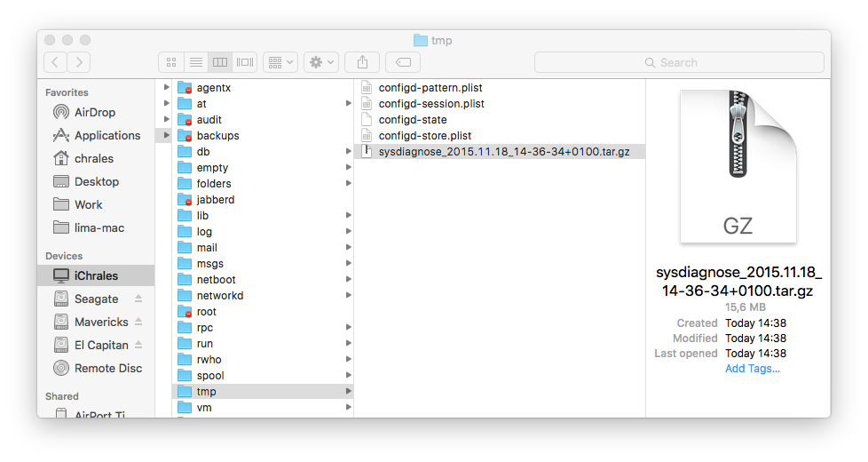Select configd-pattern.plist file
Image resolution: width=868 pixels, height=462 pixels.
click(x=500, y=88)
